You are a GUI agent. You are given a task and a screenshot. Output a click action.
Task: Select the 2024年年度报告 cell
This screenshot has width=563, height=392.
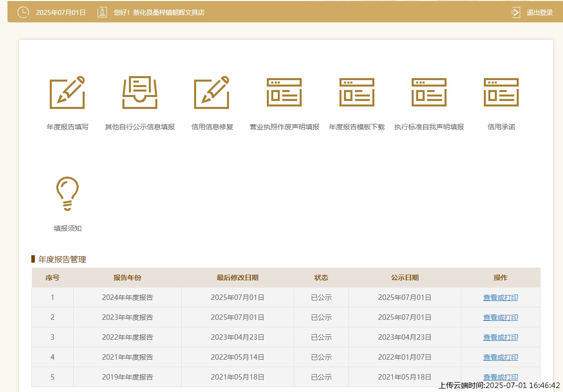[x=127, y=297]
